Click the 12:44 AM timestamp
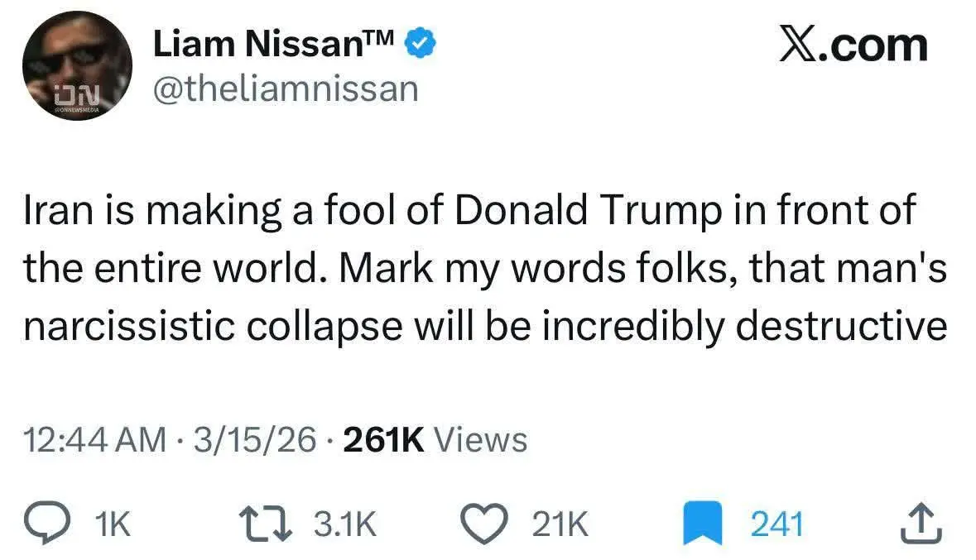 [94, 439]
